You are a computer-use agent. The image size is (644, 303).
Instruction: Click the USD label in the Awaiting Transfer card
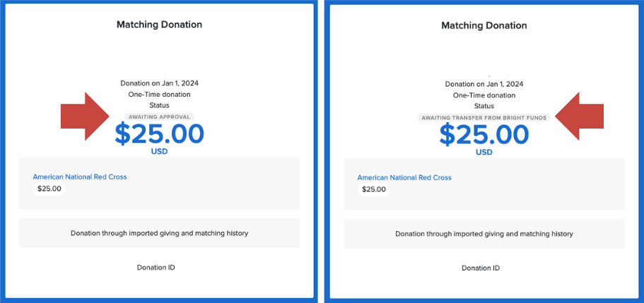coord(484,152)
